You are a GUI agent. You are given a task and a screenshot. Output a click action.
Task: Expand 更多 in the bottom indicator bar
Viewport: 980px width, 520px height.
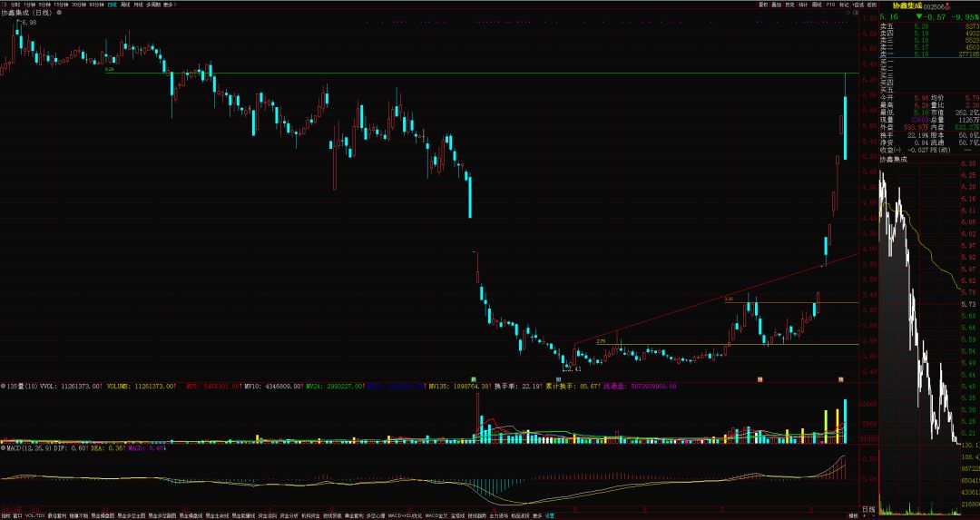537,515
